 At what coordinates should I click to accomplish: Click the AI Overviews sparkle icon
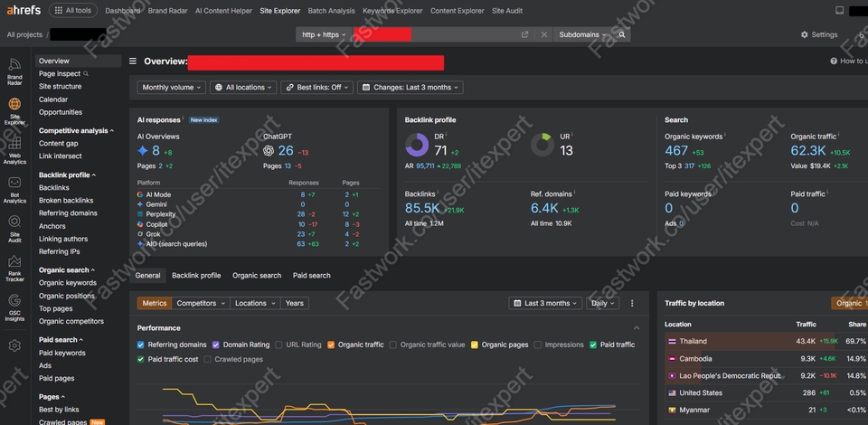[143, 150]
